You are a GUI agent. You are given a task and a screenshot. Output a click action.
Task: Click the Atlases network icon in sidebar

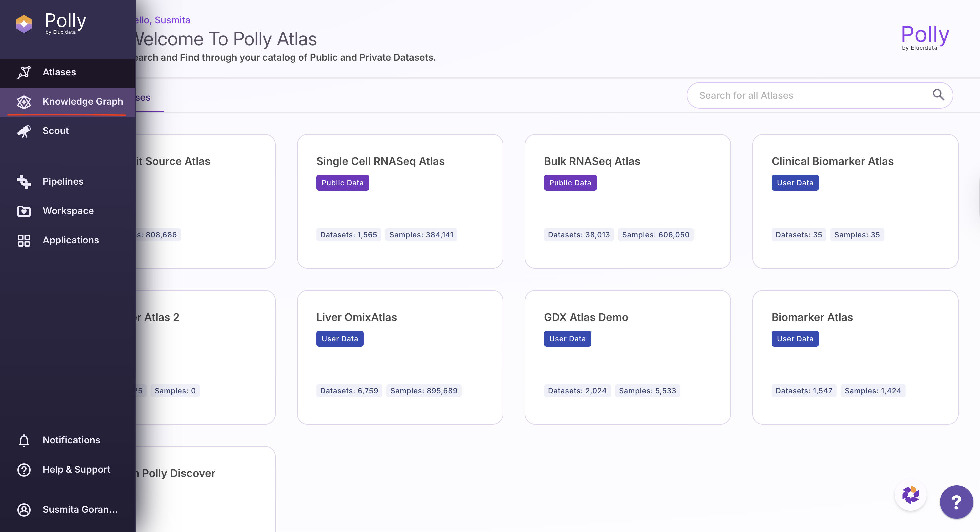[24, 72]
